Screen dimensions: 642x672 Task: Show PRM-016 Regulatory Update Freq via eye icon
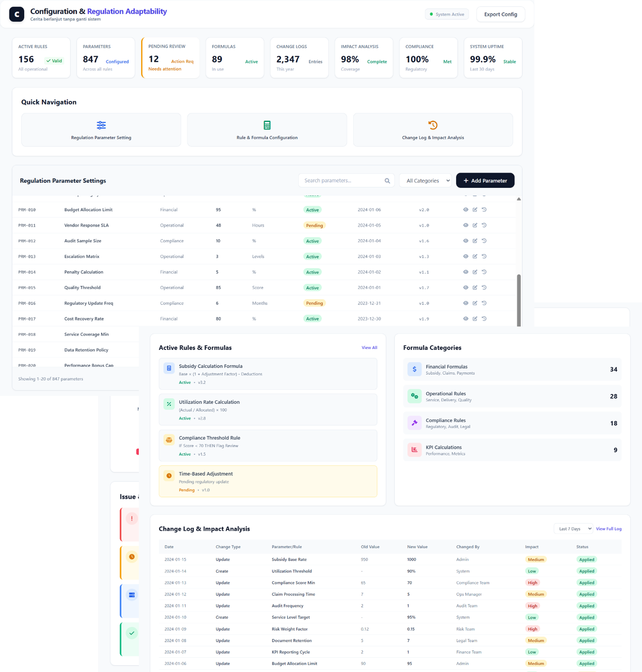[x=465, y=303]
